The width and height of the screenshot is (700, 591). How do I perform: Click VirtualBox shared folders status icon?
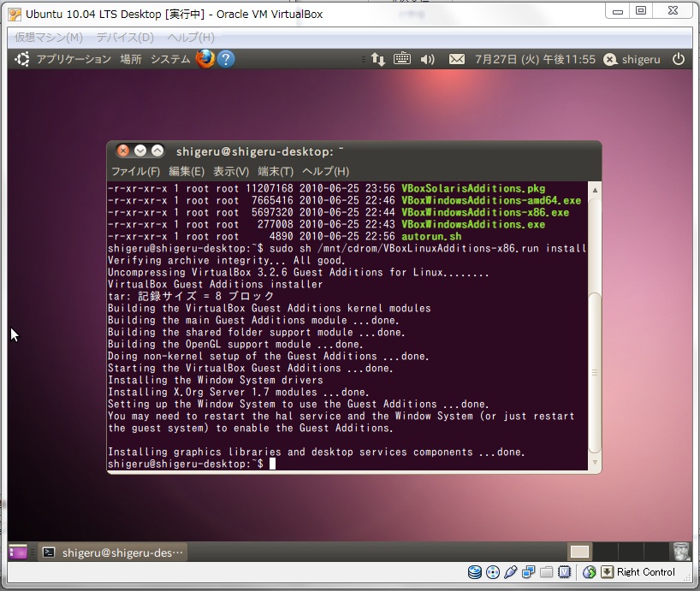(x=546, y=572)
